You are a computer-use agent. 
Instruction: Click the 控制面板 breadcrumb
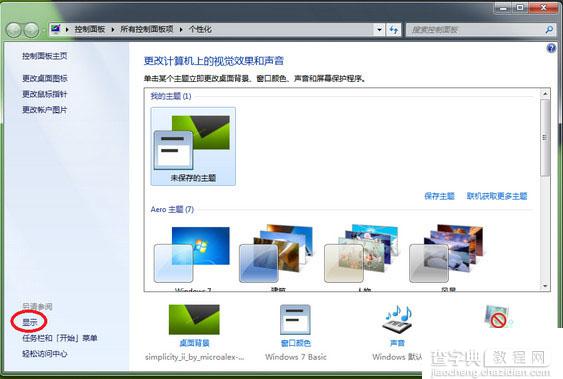point(90,29)
